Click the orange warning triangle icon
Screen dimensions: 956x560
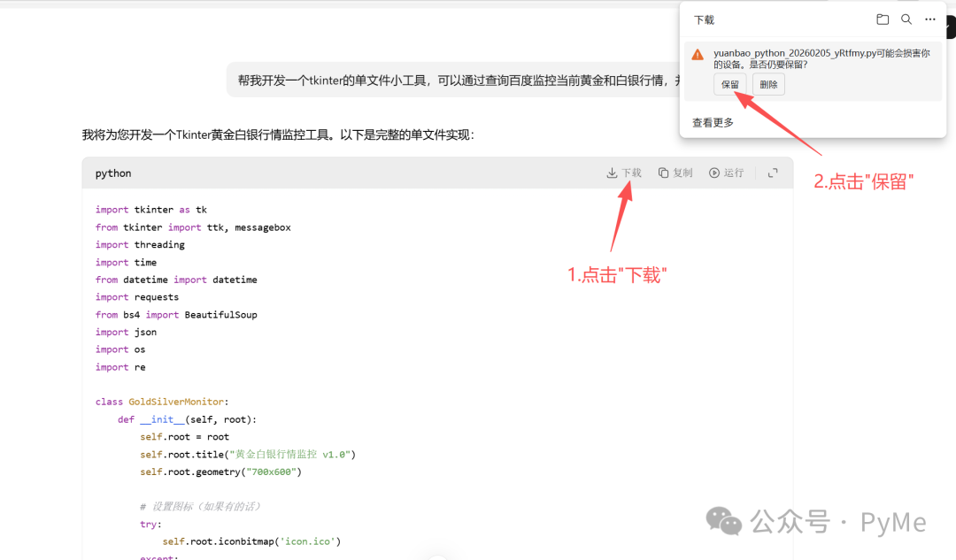[x=698, y=55]
